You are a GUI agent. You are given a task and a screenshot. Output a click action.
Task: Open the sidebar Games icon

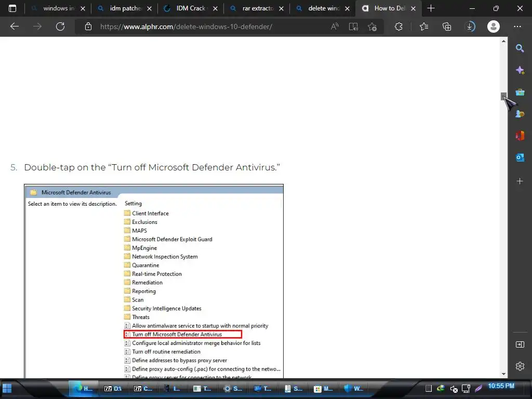click(x=520, y=114)
